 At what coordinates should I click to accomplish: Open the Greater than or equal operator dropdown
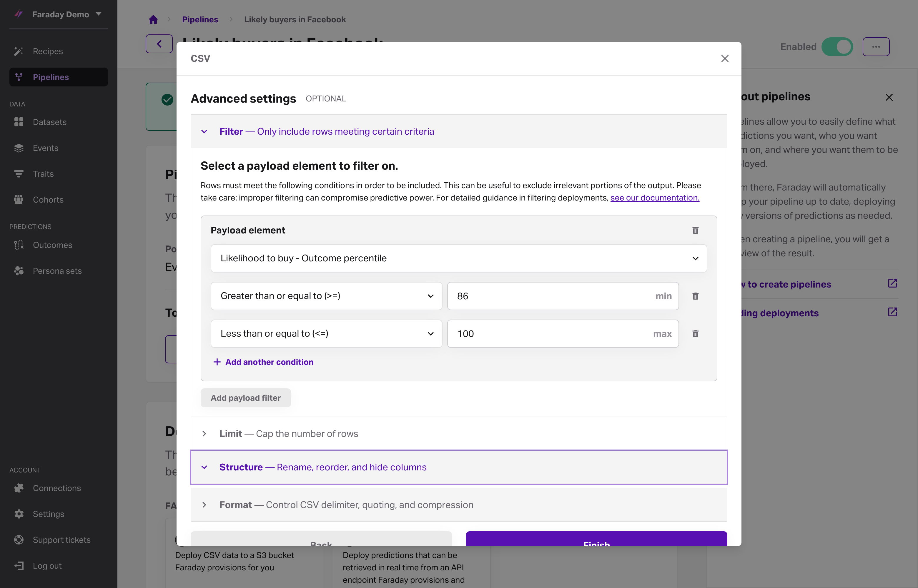coord(326,296)
